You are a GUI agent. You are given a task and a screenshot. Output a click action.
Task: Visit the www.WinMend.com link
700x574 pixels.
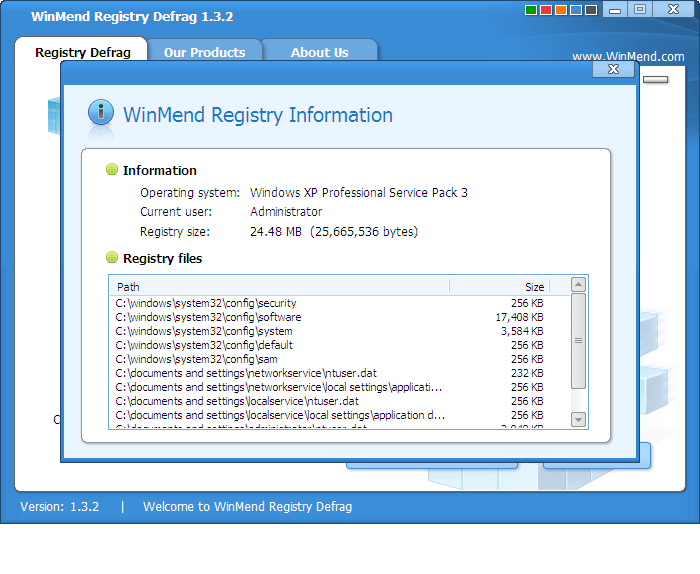point(628,57)
